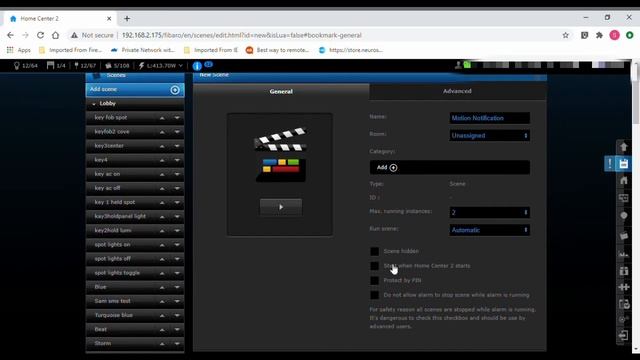The image size is (640, 360).
Task: Click the Category Add button
Action: pyautogui.click(x=387, y=167)
